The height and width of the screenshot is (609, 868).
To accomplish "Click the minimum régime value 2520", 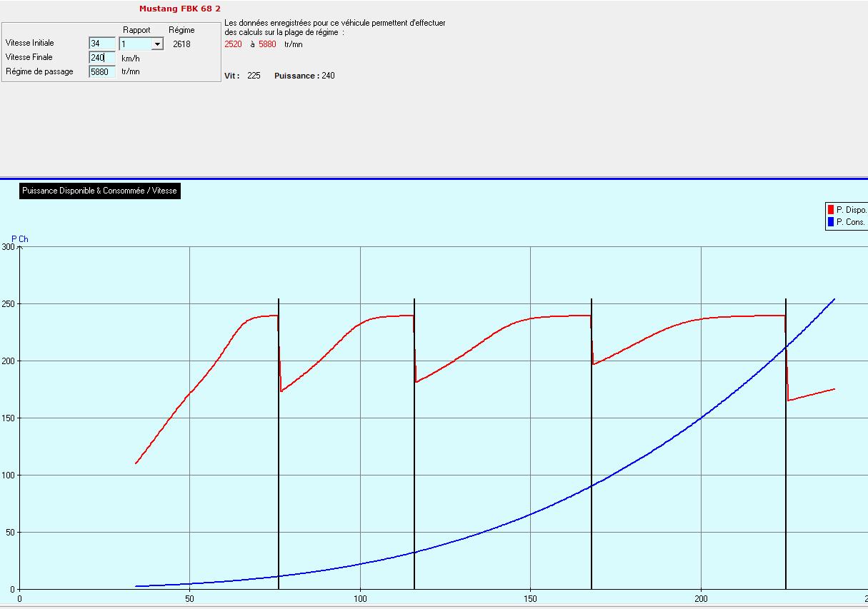I will 233,44.
